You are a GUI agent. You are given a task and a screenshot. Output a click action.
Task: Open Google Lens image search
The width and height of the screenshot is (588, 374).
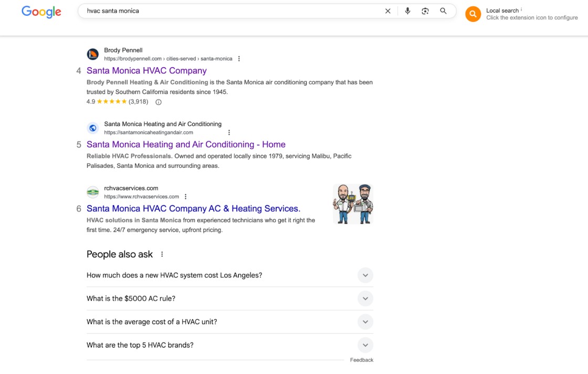pyautogui.click(x=425, y=11)
